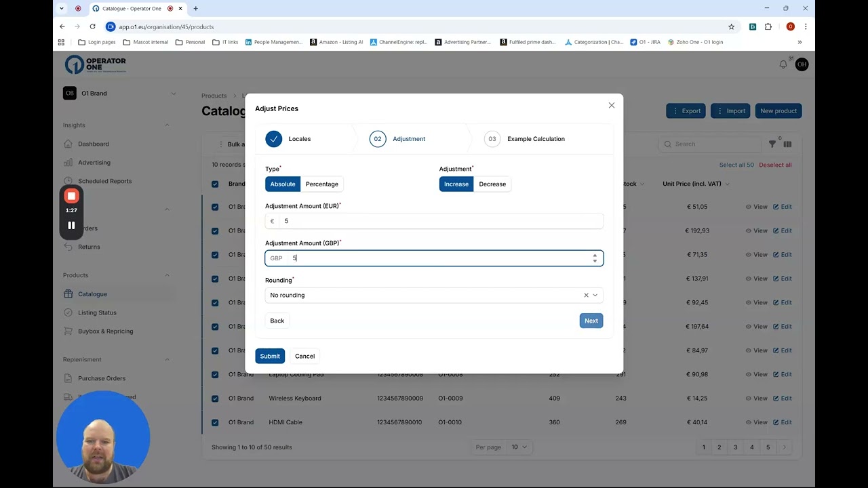Open Dashboard in the sidebar

pyautogui.click(x=93, y=144)
